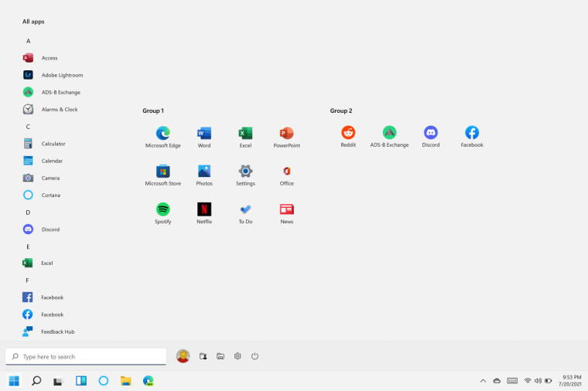Open the Excel tile in Group 1
The height and width of the screenshot is (391, 588).
[x=245, y=137]
